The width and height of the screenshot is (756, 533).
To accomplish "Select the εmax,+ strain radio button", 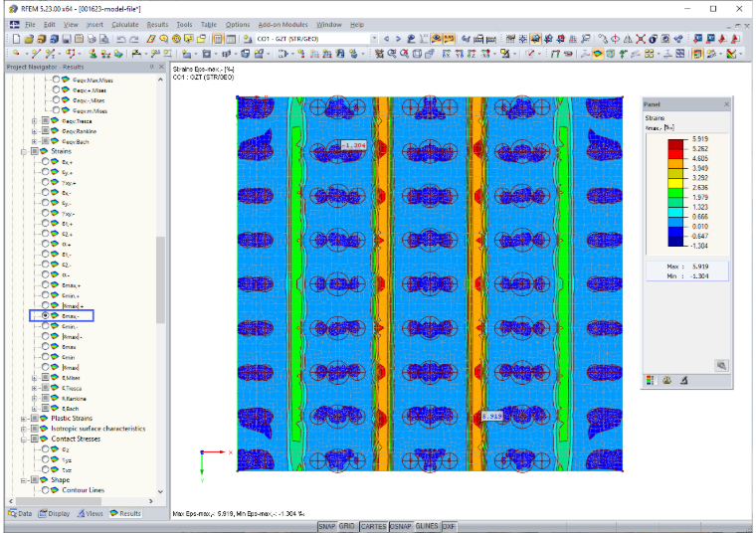I will pos(46,284).
